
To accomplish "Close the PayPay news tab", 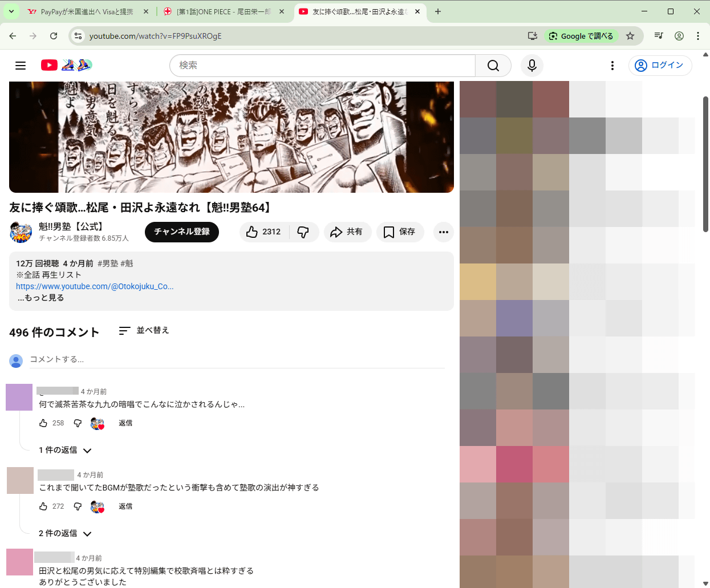I will [146, 11].
